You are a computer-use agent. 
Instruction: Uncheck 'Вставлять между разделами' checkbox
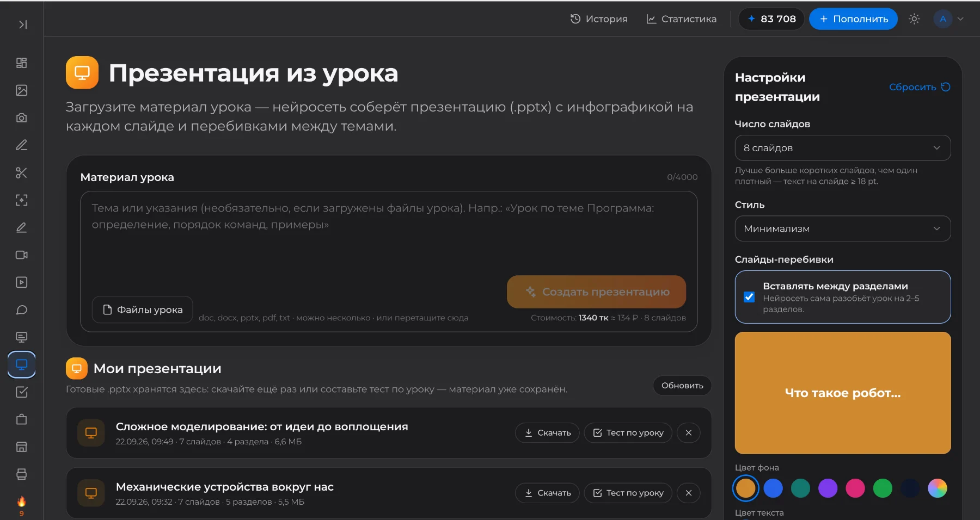(x=749, y=297)
